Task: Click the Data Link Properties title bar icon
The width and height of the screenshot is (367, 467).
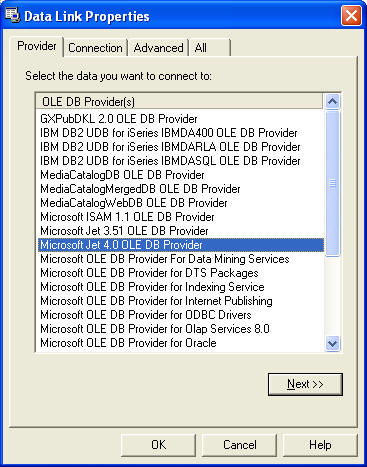Action: [13, 16]
